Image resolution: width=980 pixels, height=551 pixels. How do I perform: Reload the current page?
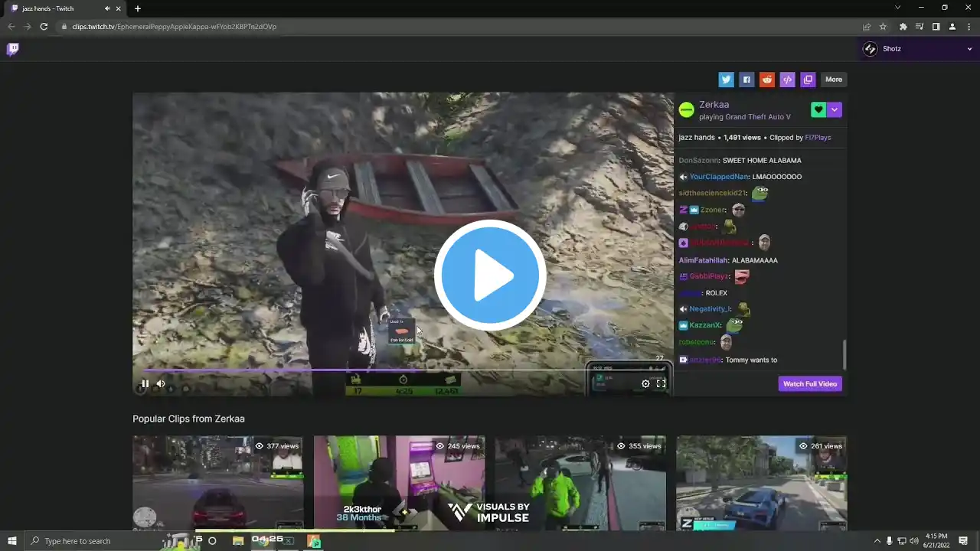tap(44, 27)
